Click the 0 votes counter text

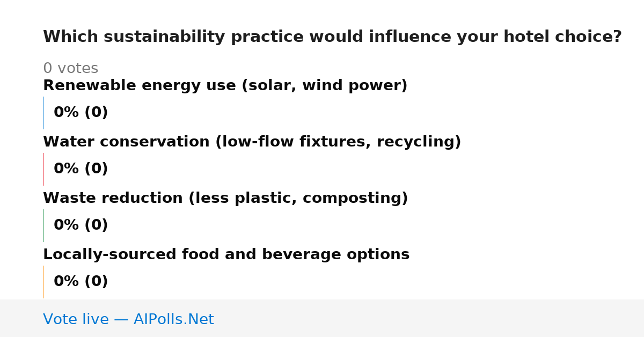point(71,69)
